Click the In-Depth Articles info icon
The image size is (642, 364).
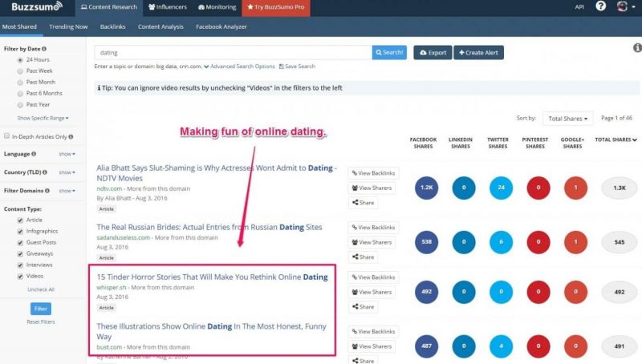tap(71, 136)
